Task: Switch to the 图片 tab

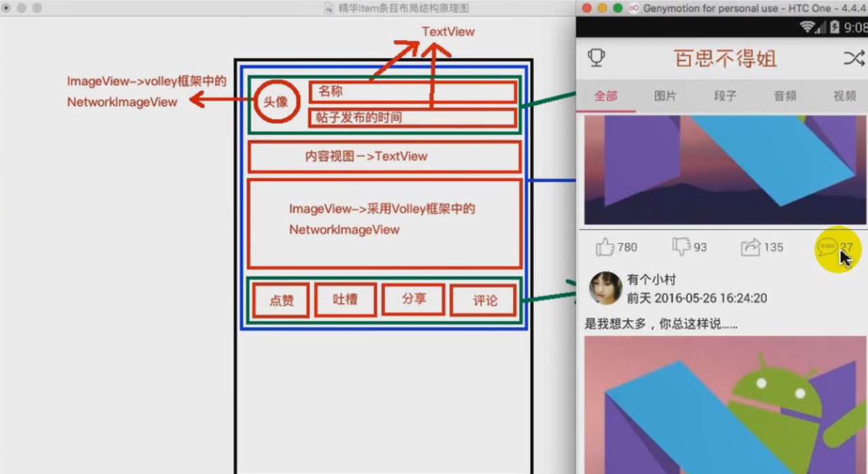Action: [x=665, y=96]
